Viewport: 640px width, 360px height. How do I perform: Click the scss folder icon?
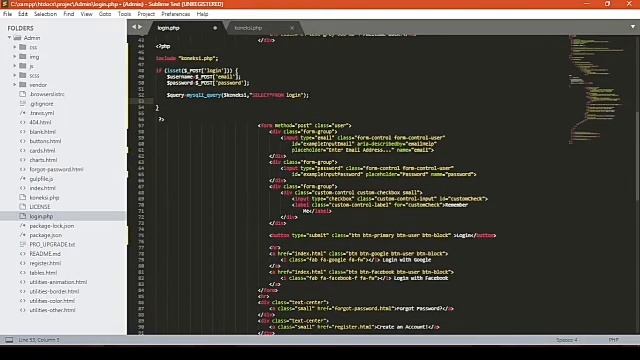[23, 75]
